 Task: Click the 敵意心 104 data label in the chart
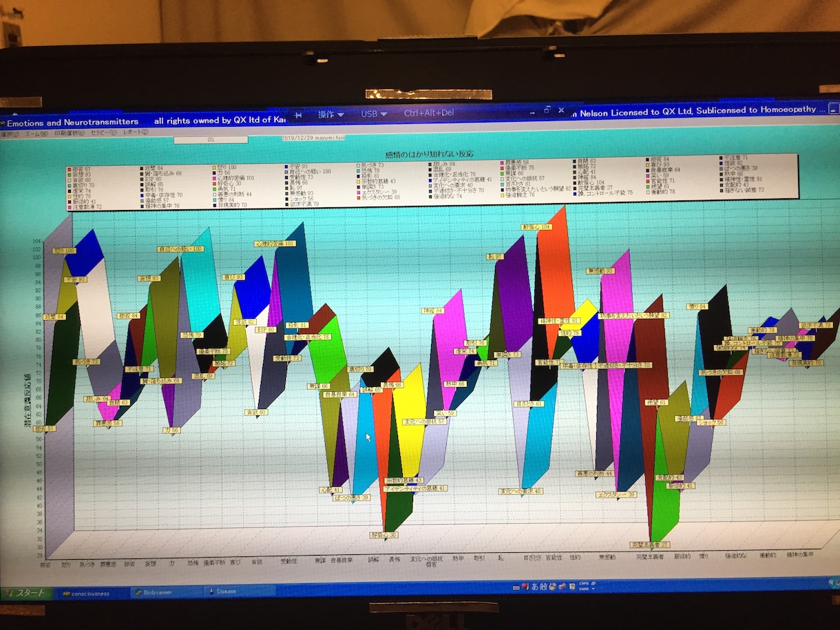coord(536,227)
